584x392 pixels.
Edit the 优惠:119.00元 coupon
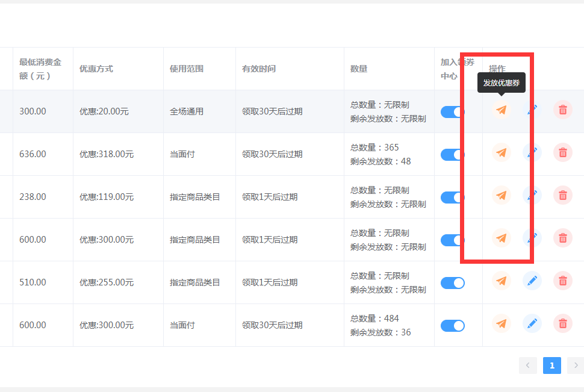point(532,195)
